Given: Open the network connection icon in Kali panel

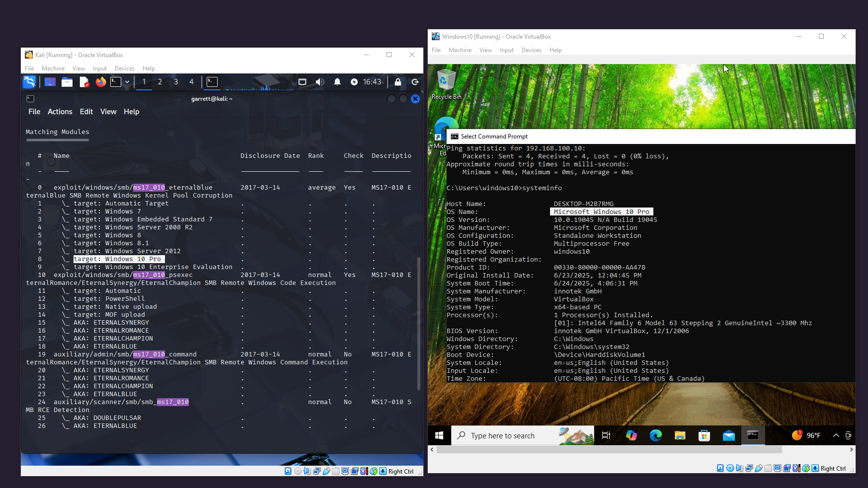Looking at the screenshot, I should coord(302,82).
